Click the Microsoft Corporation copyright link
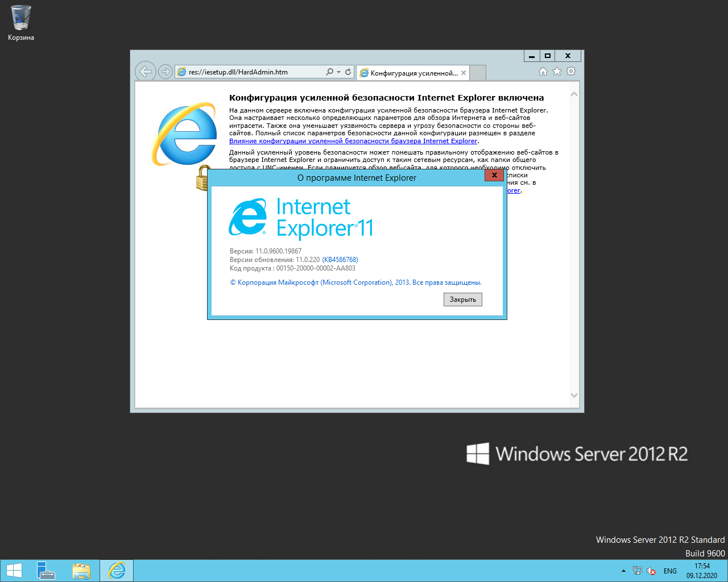This screenshot has height=582, width=728. click(x=356, y=282)
